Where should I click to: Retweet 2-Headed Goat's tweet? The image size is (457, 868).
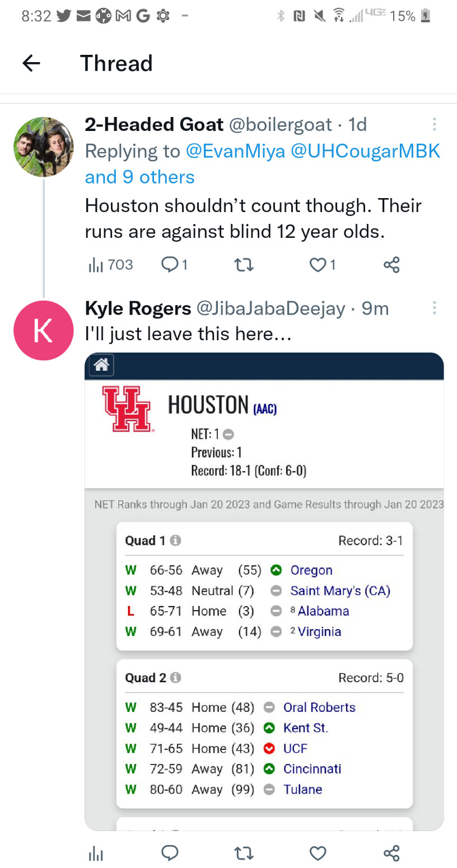click(244, 265)
